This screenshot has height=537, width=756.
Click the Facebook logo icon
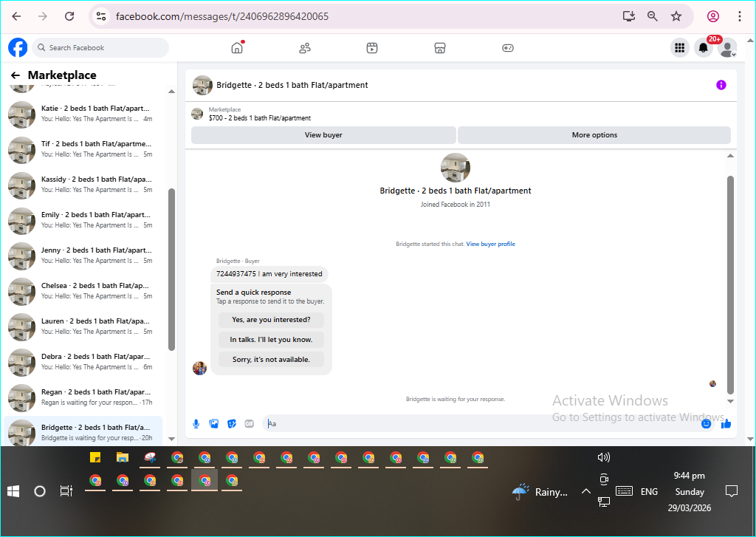pos(18,48)
